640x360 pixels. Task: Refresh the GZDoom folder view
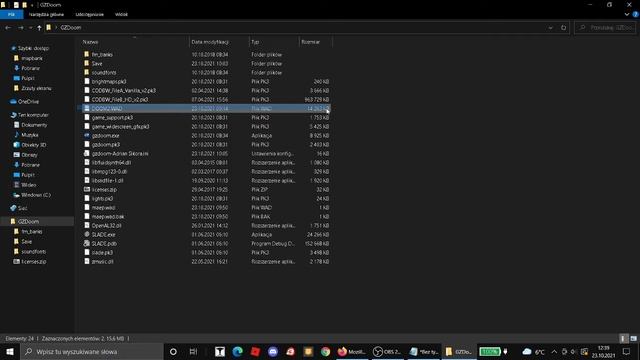point(563,28)
